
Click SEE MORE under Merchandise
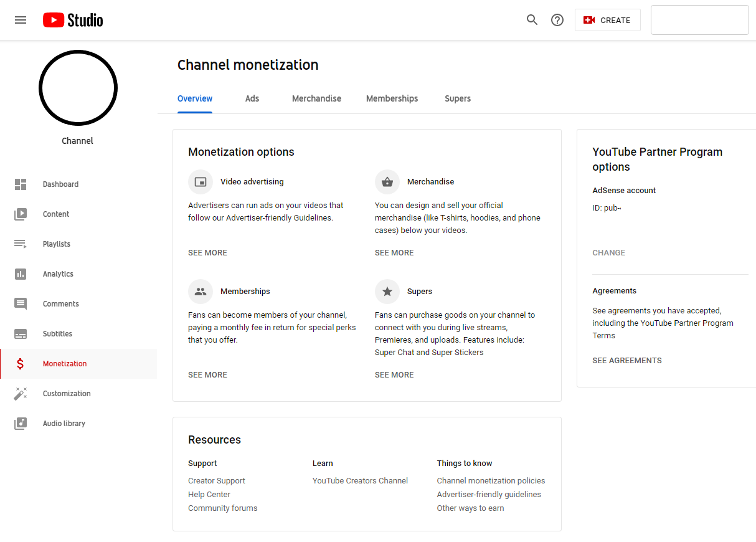(x=394, y=253)
